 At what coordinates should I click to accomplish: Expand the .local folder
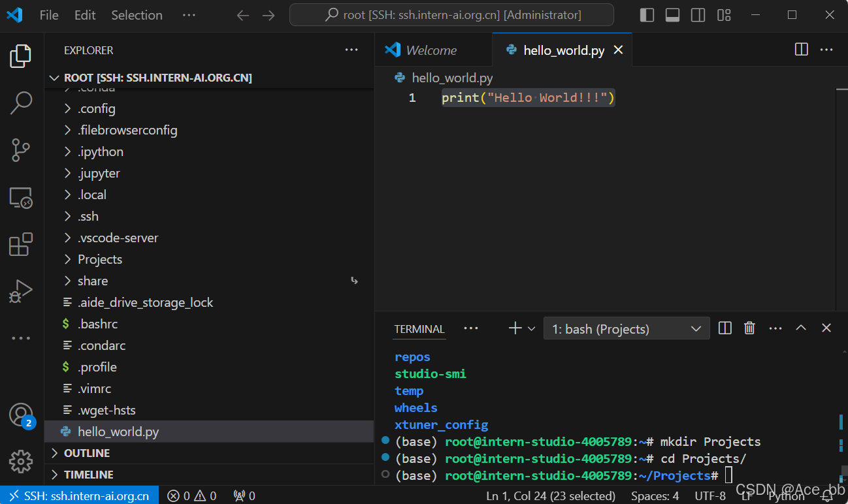209,195
